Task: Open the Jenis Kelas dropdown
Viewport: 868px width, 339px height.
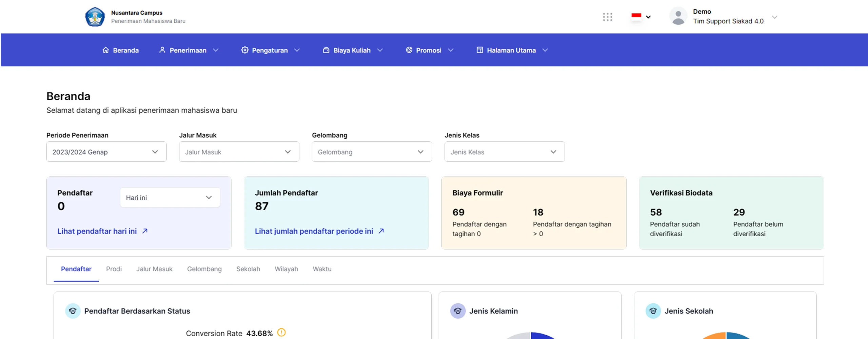Action: click(504, 152)
